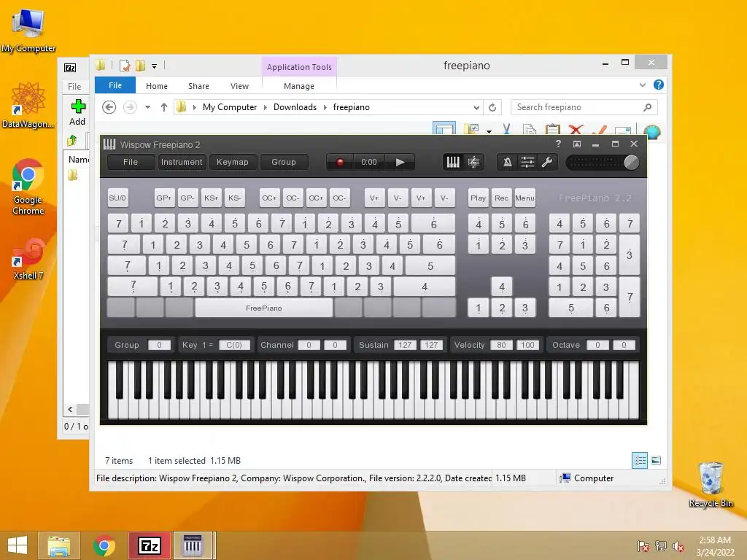This screenshot has width=747, height=560.
Task: Click the KS+ key
Action: pyautogui.click(x=211, y=198)
